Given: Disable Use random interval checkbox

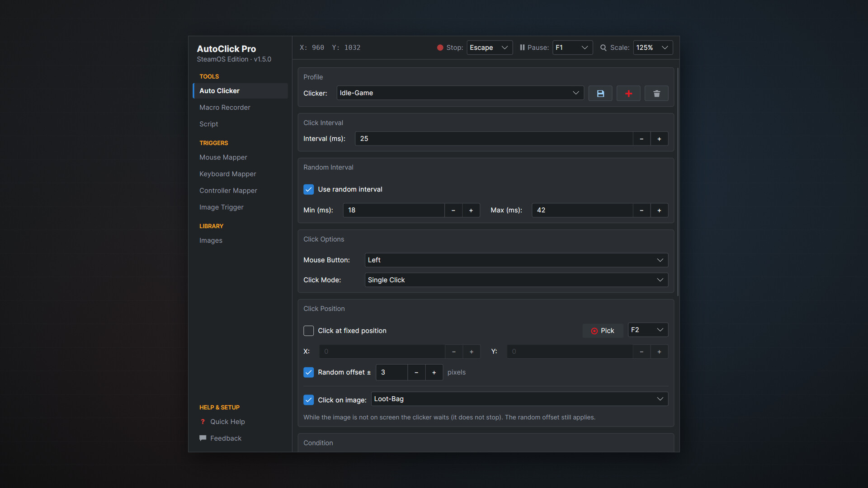Looking at the screenshot, I should (x=308, y=189).
